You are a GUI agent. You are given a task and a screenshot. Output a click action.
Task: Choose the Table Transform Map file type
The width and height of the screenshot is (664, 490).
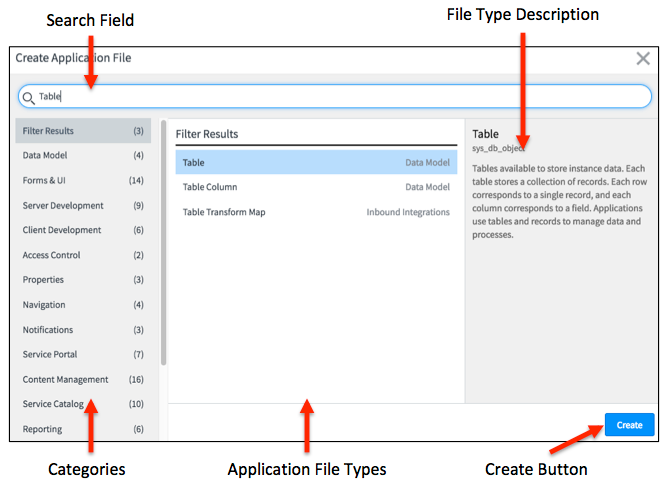click(x=316, y=212)
